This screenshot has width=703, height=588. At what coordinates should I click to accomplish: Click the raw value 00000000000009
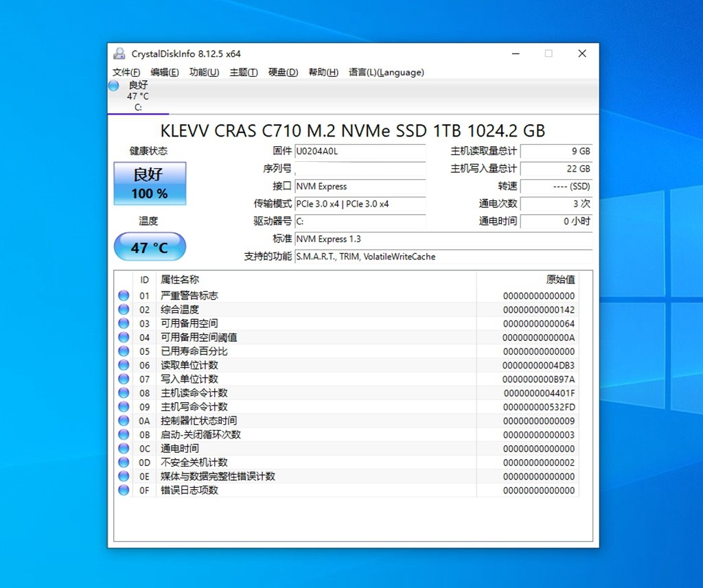(x=538, y=421)
